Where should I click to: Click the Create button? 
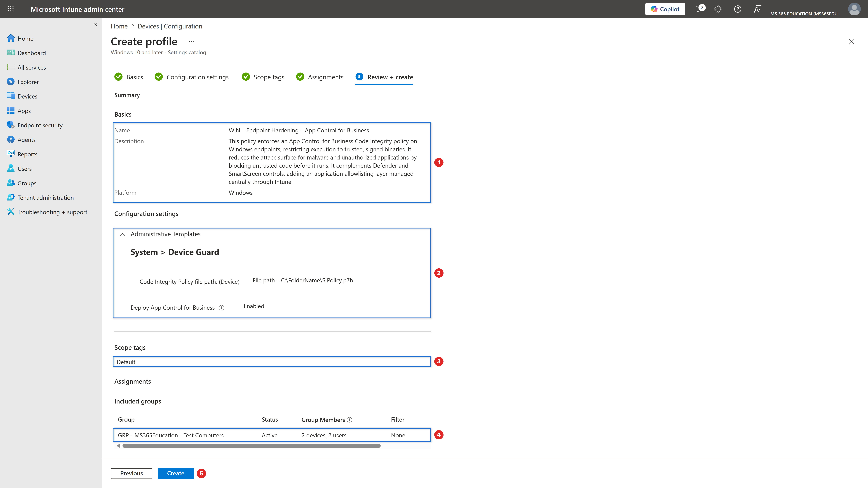pos(176,473)
